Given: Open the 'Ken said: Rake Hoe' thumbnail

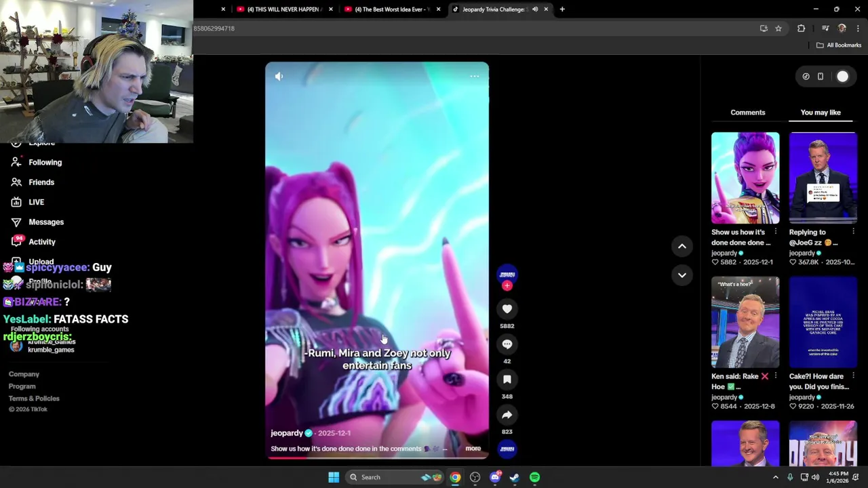Looking at the screenshot, I should point(745,323).
